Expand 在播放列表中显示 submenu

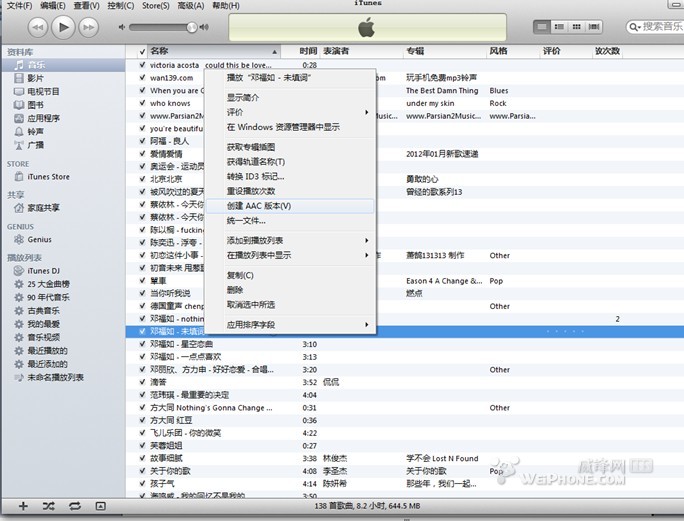pyautogui.click(x=291, y=255)
